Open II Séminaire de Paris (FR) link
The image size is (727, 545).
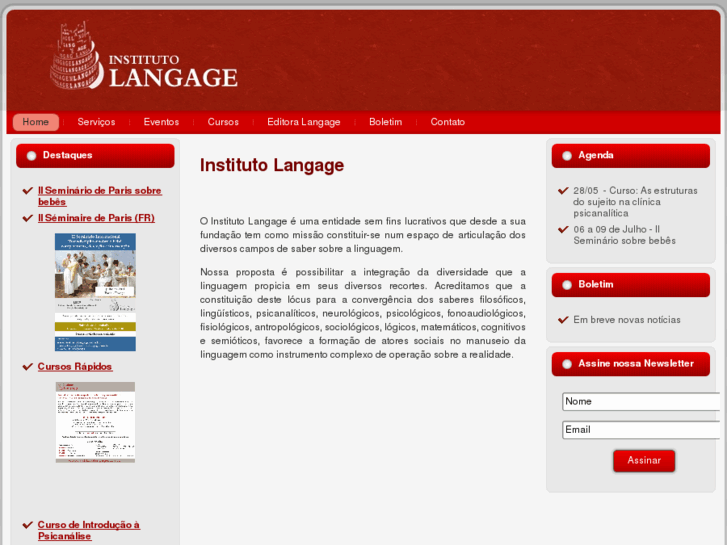point(96,218)
